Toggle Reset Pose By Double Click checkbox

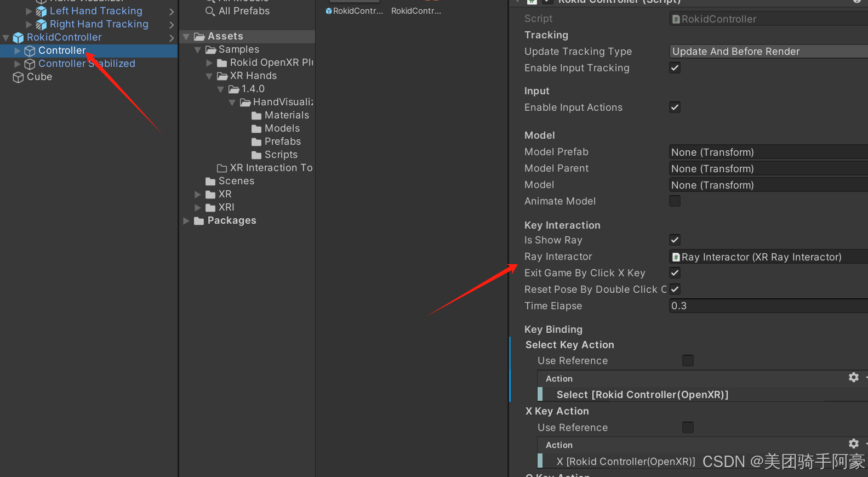click(x=675, y=289)
